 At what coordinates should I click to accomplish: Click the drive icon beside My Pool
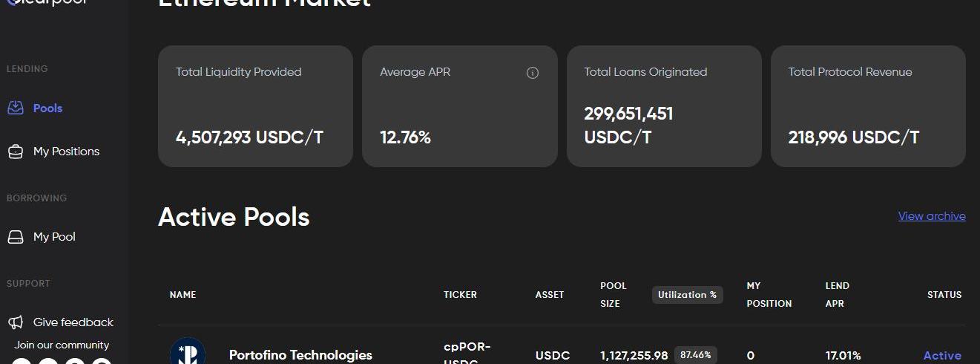tap(16, 237)
